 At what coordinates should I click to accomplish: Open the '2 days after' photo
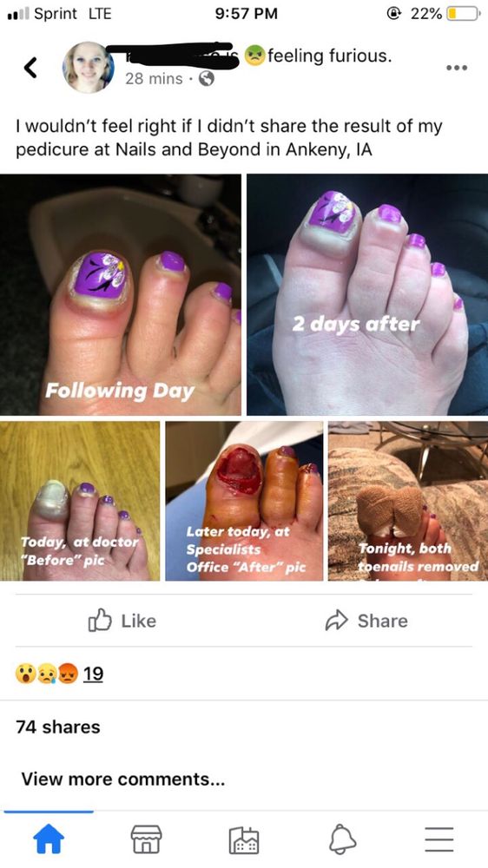[x=367, y=294]
